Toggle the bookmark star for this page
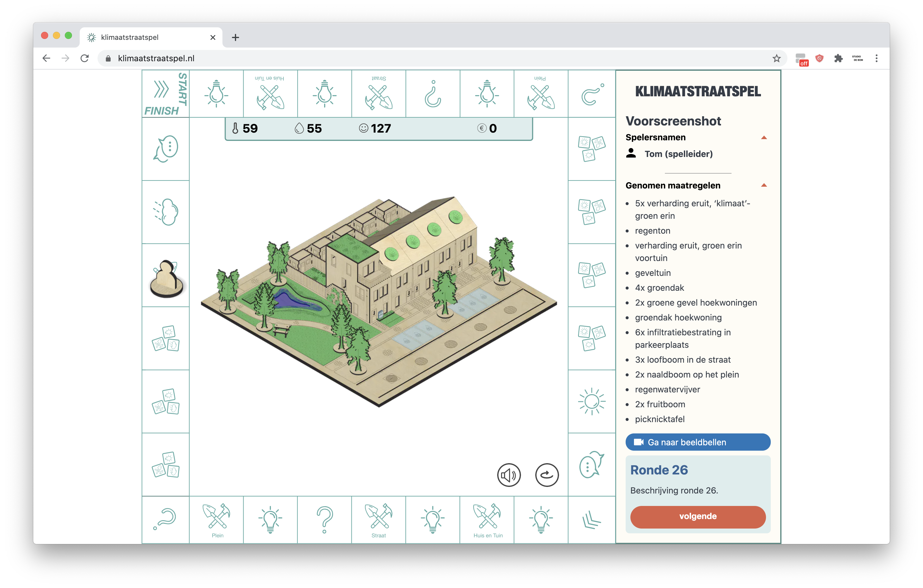Image resolution: width=923 pixels, height=588 pixels. (x=776, y=58)
